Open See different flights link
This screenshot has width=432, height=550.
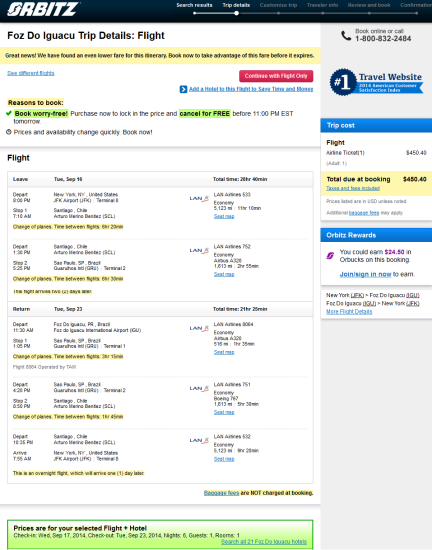(x=31, y=73)
